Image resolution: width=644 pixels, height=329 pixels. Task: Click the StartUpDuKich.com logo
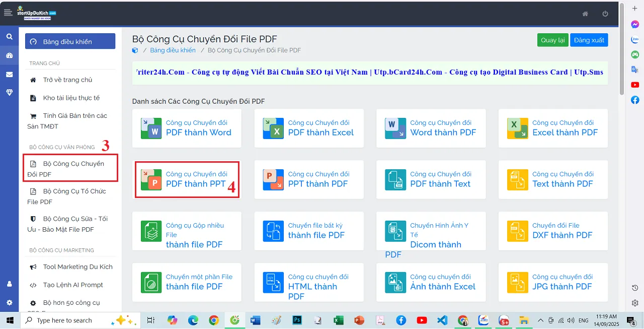(36, 13)
